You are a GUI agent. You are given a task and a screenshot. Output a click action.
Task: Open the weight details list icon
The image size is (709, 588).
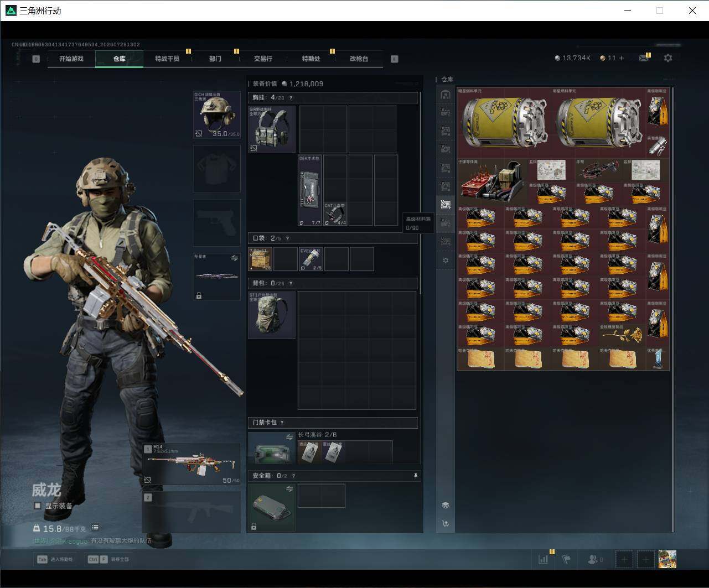tap(95, 528)
